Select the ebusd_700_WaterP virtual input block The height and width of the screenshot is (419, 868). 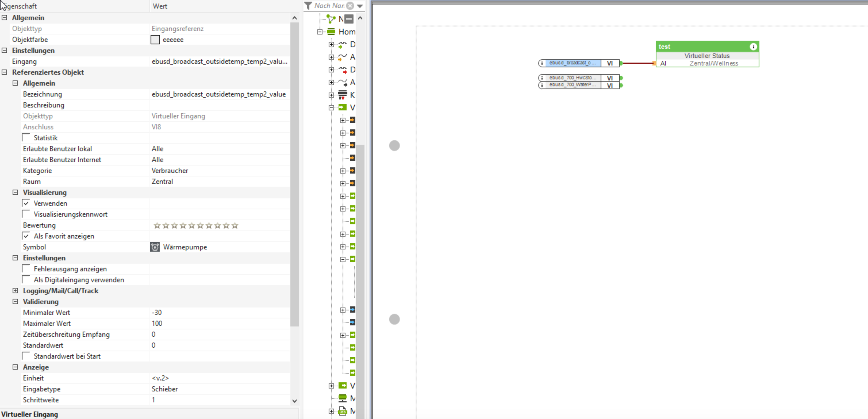[572, 85]
